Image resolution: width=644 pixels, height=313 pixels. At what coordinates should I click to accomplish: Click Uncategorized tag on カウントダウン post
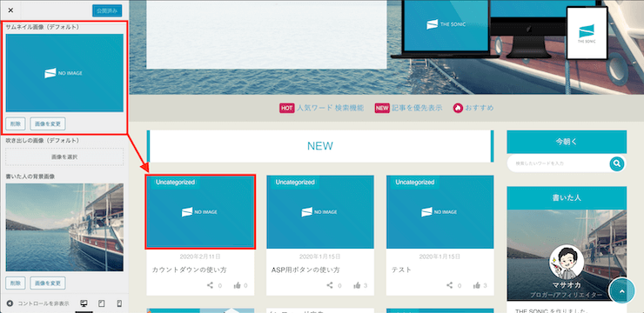[175, 182]
